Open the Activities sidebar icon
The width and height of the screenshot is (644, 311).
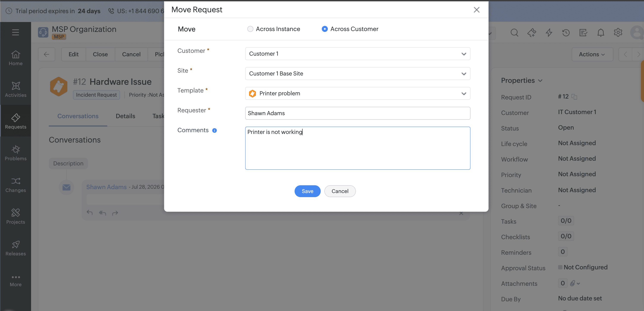16,90
